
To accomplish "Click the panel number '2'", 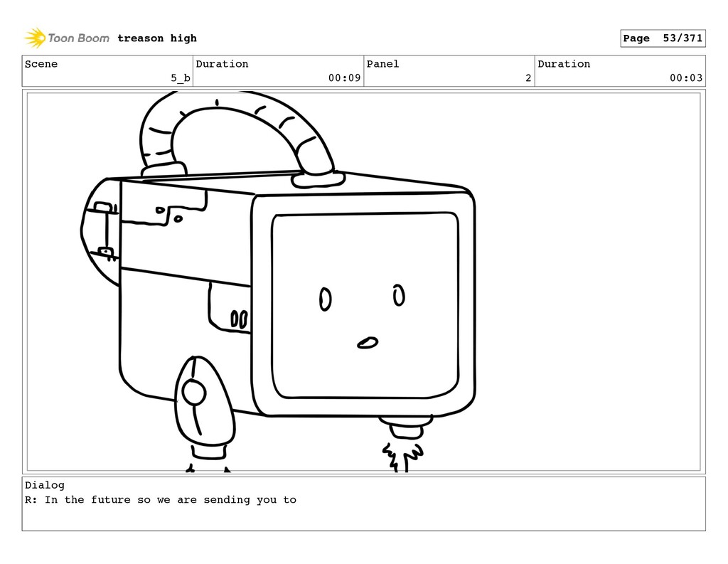I will [x=528, y=78].
